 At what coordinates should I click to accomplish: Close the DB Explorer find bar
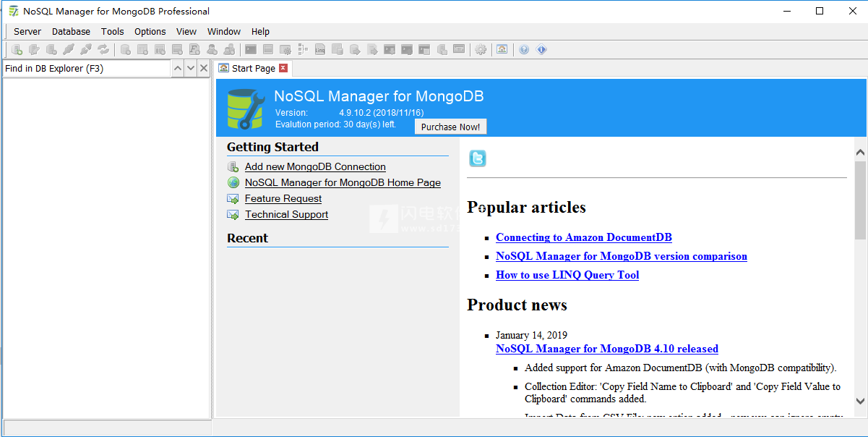click(x=204, y=68)
